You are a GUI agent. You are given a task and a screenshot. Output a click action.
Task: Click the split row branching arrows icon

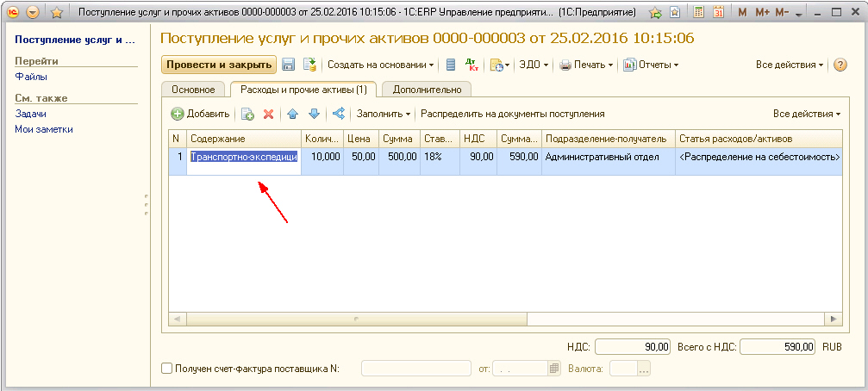coord(339,114)
